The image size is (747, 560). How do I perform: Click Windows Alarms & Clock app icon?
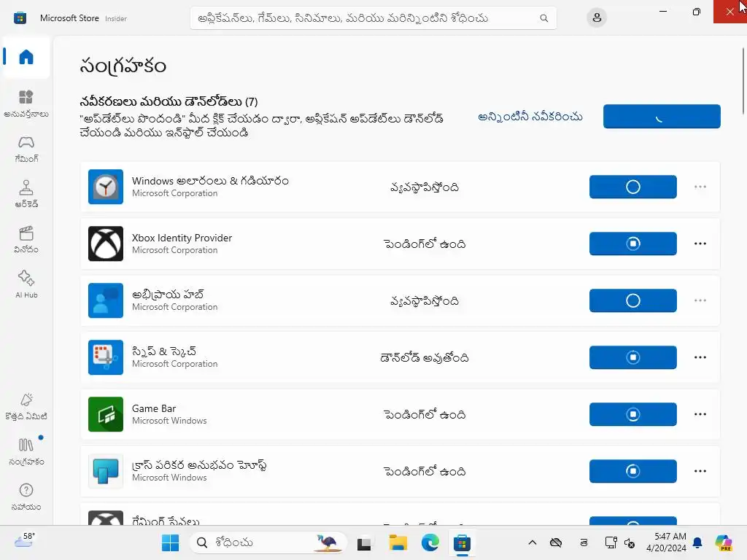click(x=106, y=187)
